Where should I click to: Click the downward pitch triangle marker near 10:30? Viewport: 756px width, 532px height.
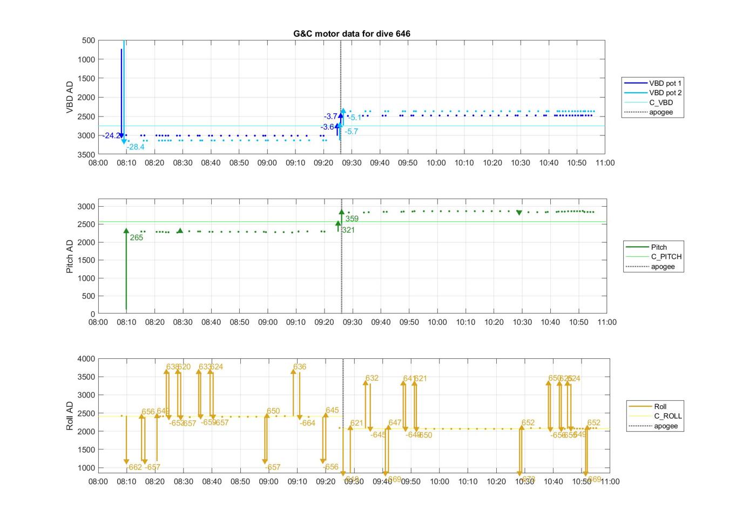[x=519, y=213]
